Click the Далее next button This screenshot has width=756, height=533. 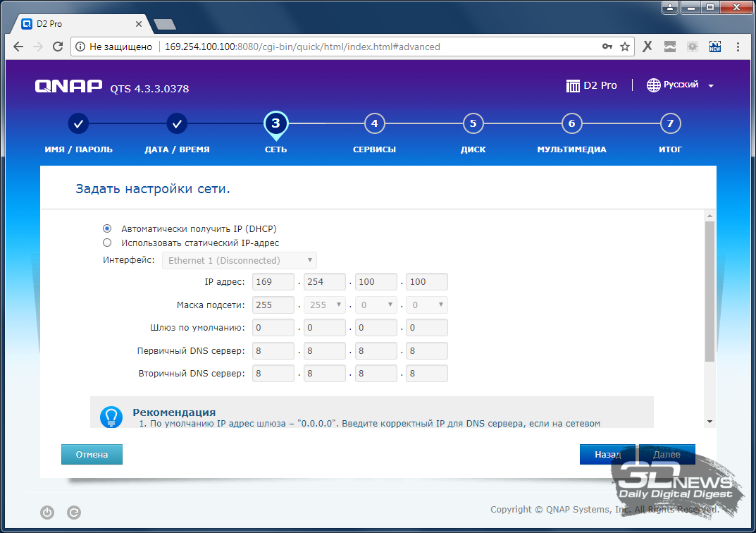[667, 454]
